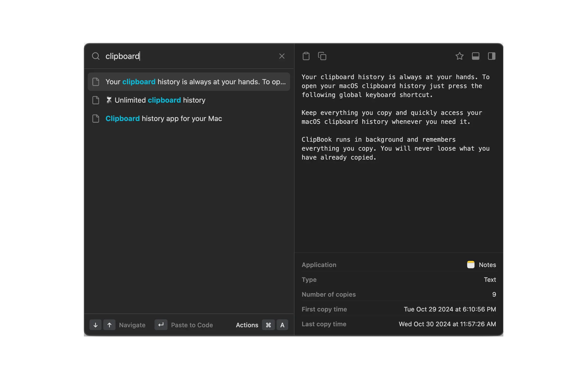
Task: Click the magnifier search icon
Action: tap(96, 56)
